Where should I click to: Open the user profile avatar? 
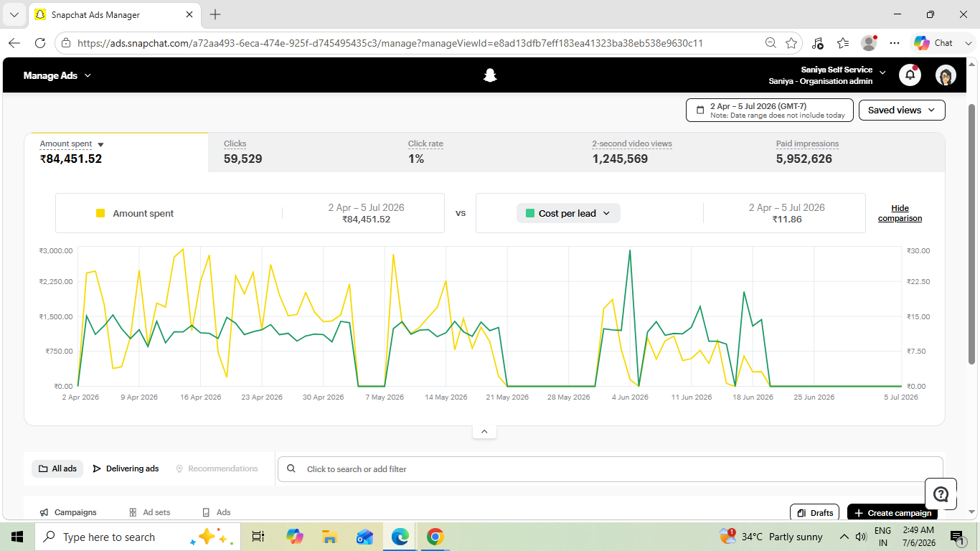(946, 75)
